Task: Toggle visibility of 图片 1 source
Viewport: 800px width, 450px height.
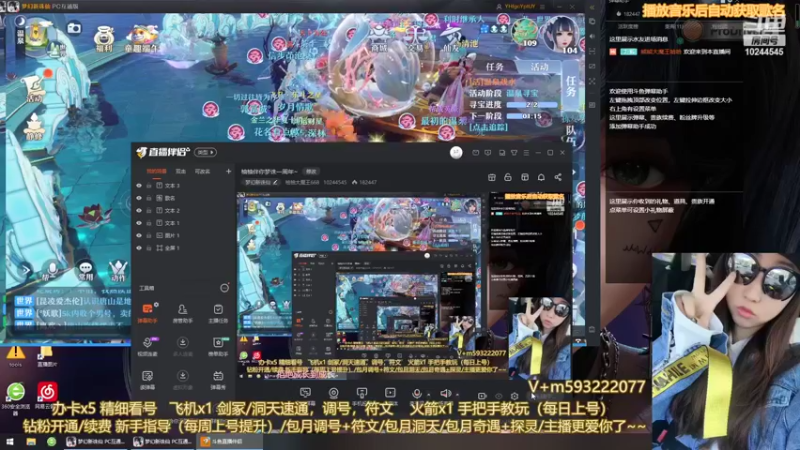Action: (x=139, y=235)
